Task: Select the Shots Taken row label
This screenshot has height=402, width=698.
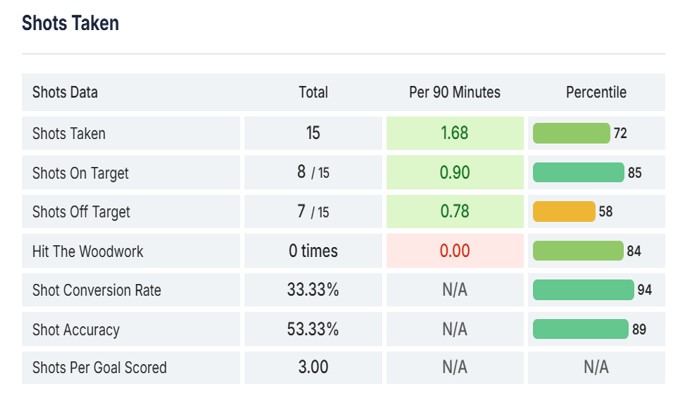Action: pos(68,133)
